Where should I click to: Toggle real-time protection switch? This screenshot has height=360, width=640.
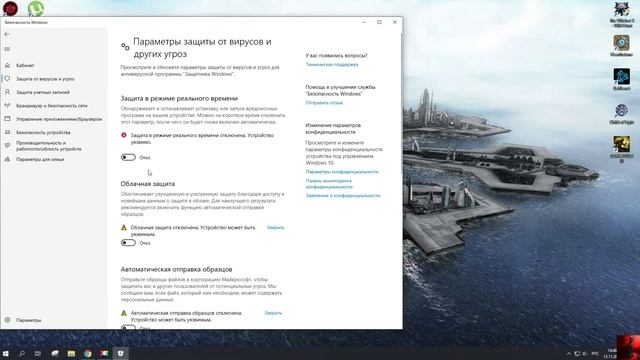tap(128, 157)
